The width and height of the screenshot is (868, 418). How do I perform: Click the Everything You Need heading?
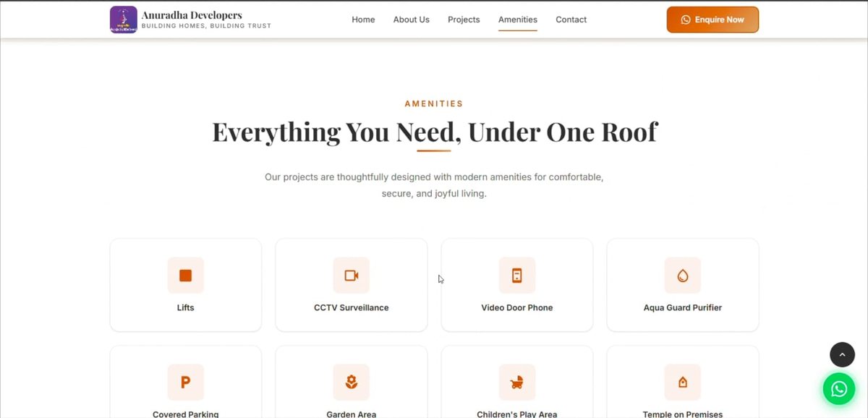[x=435, y=132]
